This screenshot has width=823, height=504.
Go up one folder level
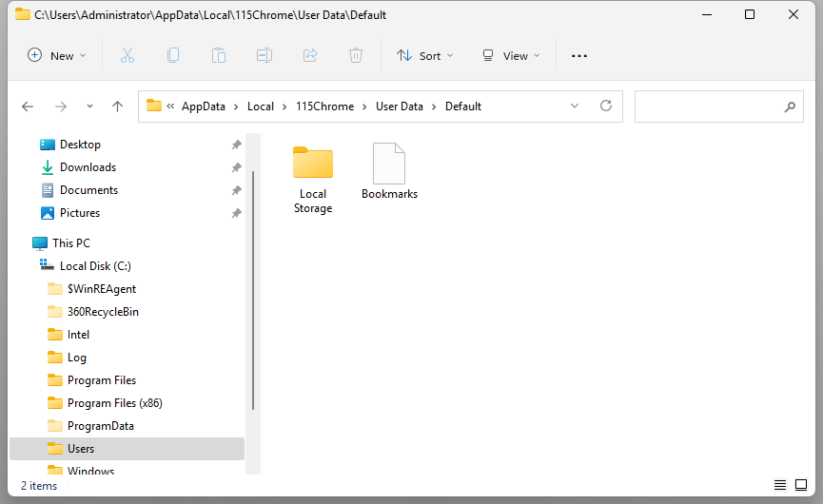pyautogui.click(x=118, y=107)
